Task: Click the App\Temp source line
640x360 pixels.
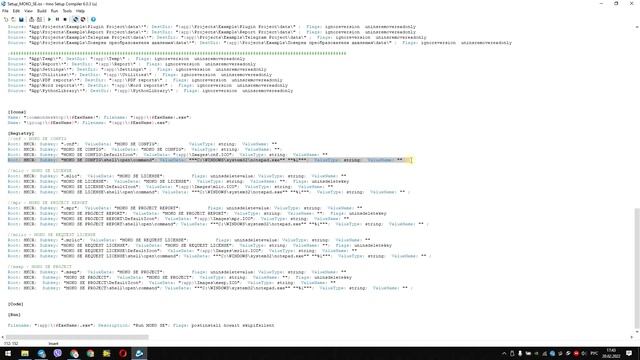Action: tap(127, 59)
